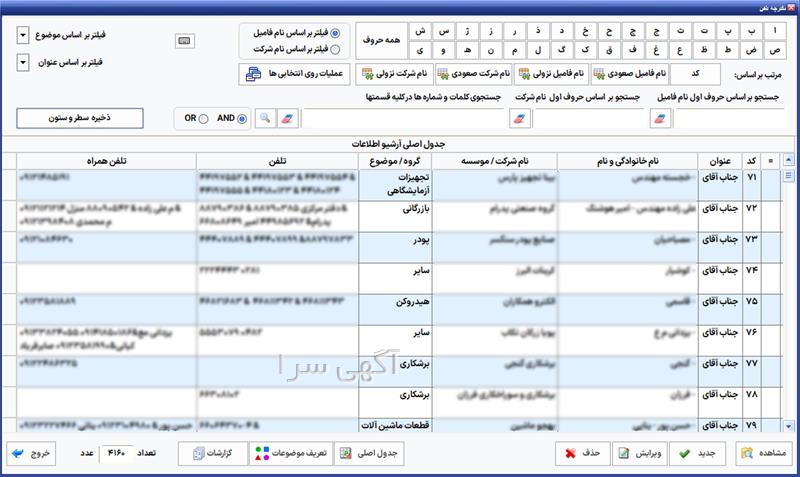Open فیلتر بر اساس عنوان dropdown
Image resolution: width=800 pixels, height=477 pixels.
click(22, 63)
